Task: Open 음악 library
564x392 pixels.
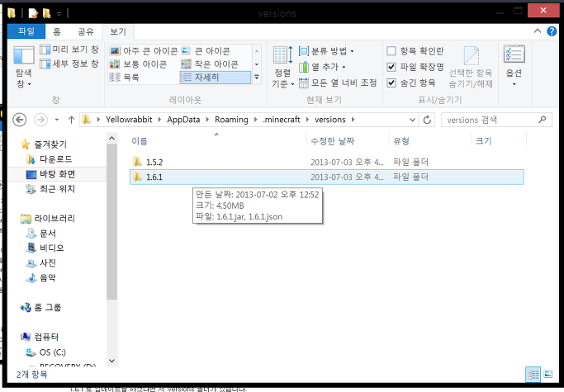Action: 41,277
